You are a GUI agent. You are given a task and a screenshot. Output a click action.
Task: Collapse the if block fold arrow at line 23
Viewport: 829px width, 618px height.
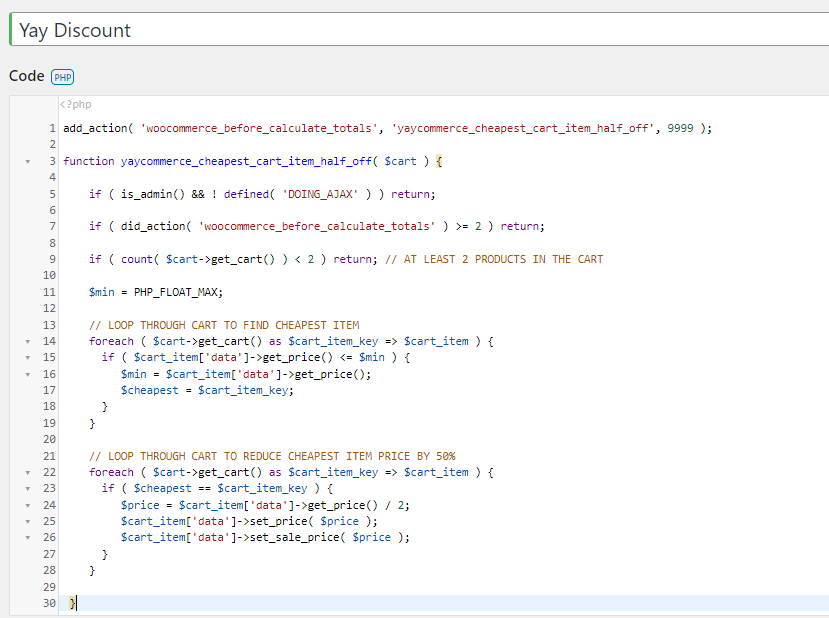[x=28, y=489]
